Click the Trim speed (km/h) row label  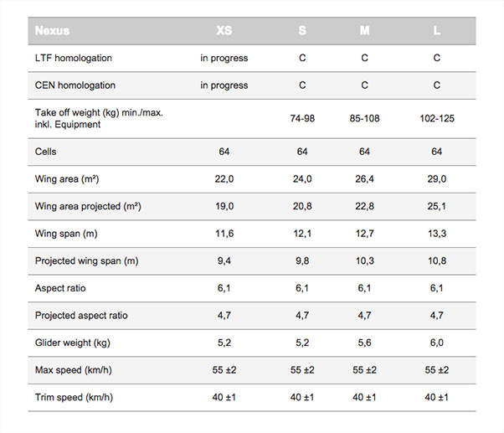click(x=74, y=397)
